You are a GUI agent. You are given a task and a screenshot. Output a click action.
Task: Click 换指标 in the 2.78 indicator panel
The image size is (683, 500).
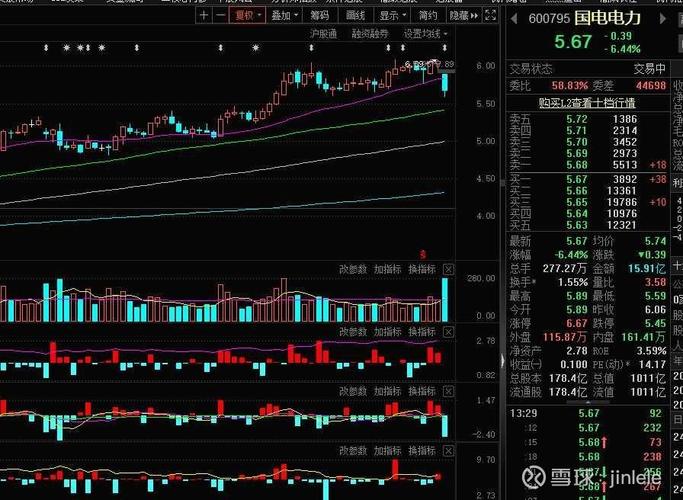tap(422, 332)
